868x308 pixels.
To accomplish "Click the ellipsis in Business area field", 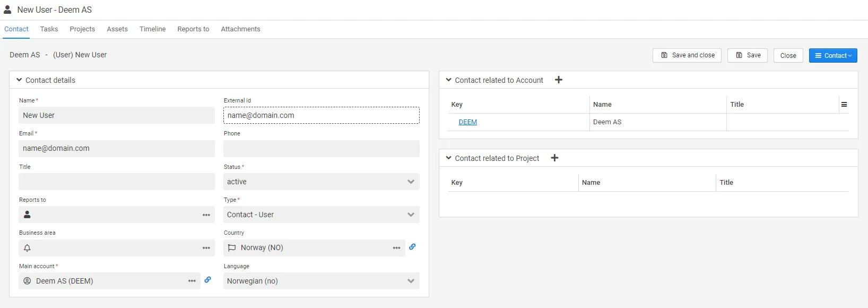I will 206,248.
